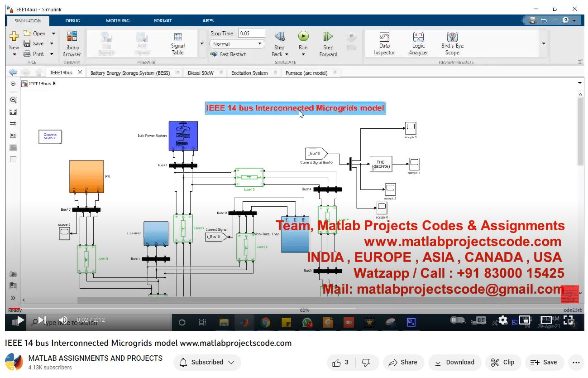Open the Save dropdown arrow
The image size is (588, 378).
pyautogui.click(x=52, y=44)
